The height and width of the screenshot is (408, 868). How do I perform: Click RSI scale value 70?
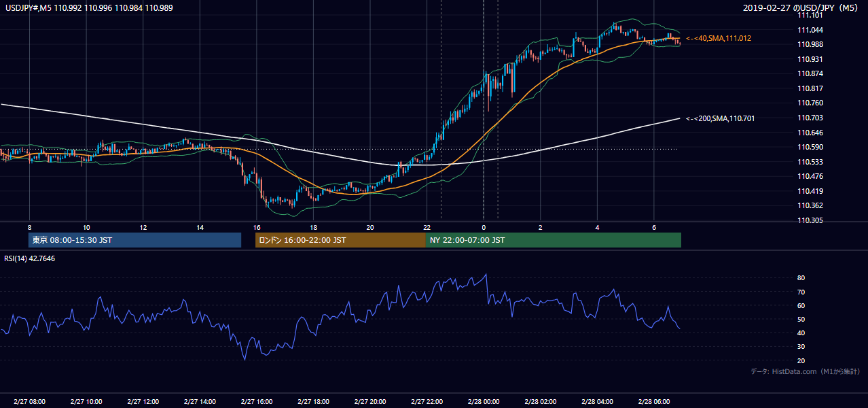click(x=801, y=292)
